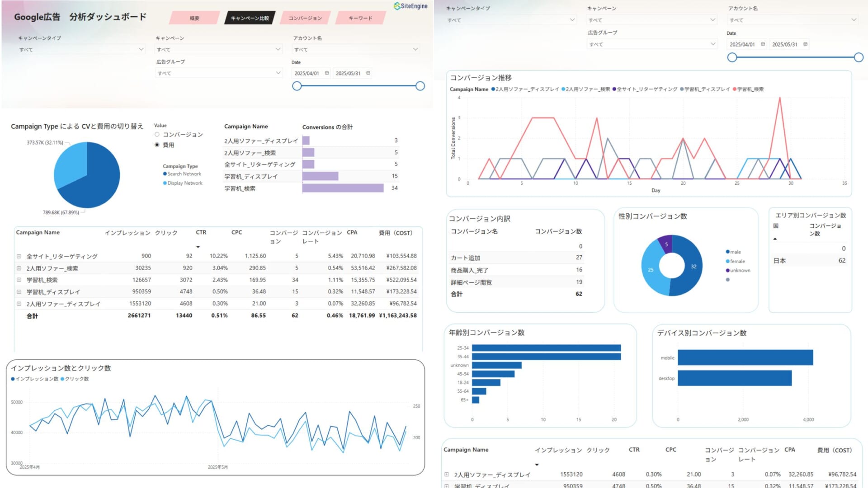The height and width of the screenshot is (488, 868).
Task: Open calendar icon for right start date
Action: point(763,44)
